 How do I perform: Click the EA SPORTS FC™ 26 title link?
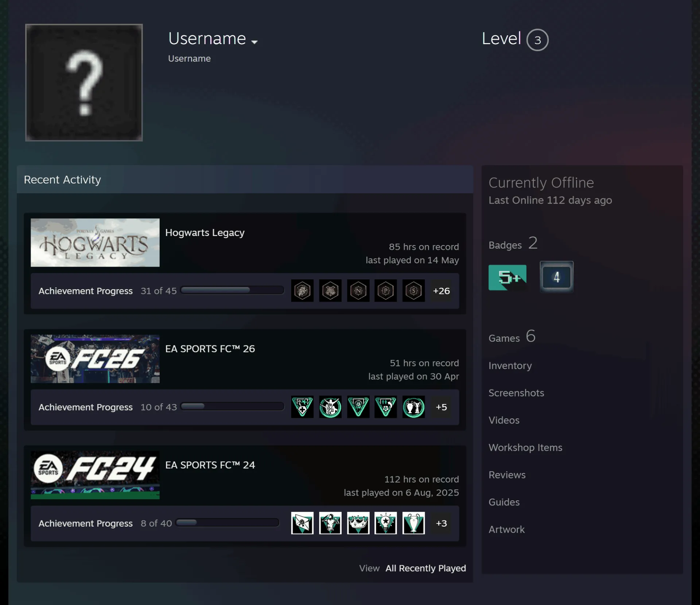point(210,349)
